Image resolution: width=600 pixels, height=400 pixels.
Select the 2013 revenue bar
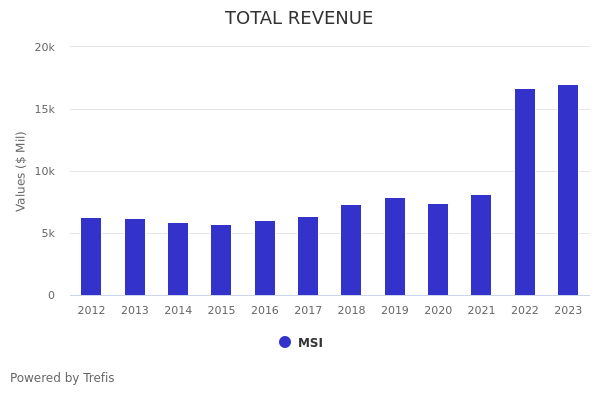[135, 257]
